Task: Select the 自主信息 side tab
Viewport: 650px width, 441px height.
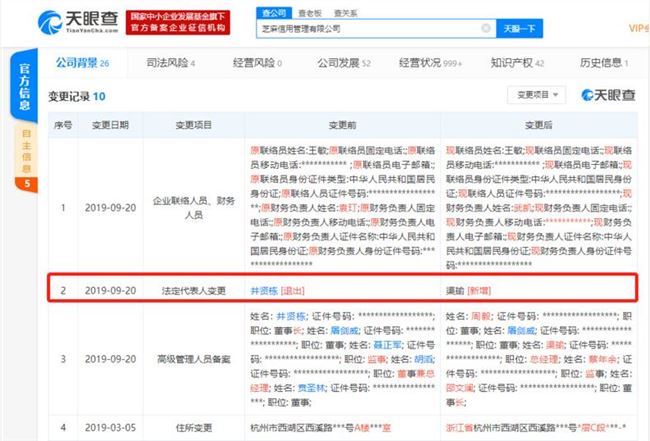Action: (26, 158)
